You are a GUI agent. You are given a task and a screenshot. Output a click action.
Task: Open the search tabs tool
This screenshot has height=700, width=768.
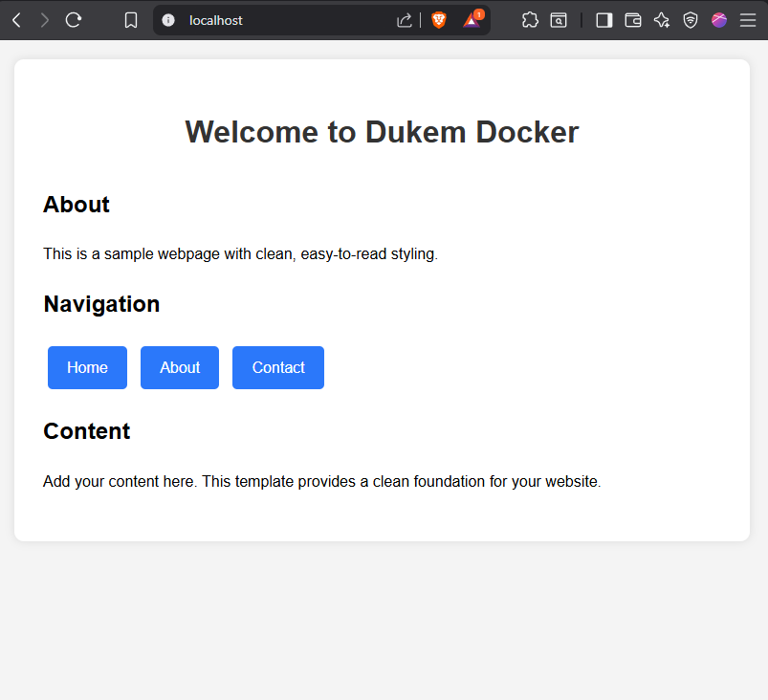559,20
